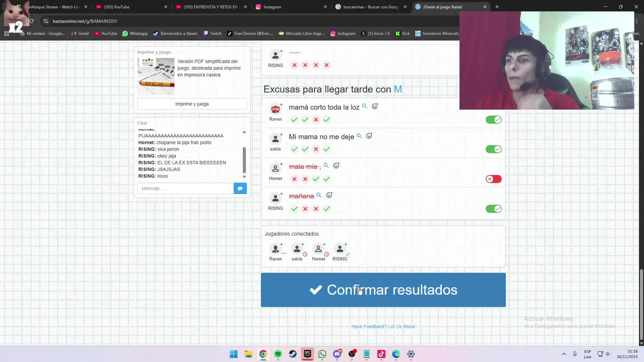Image resolution: width=644 pixels, height=362 pixels.
Task: Show hidden system tray icons chevron
Action: click(x=563, y=354)
